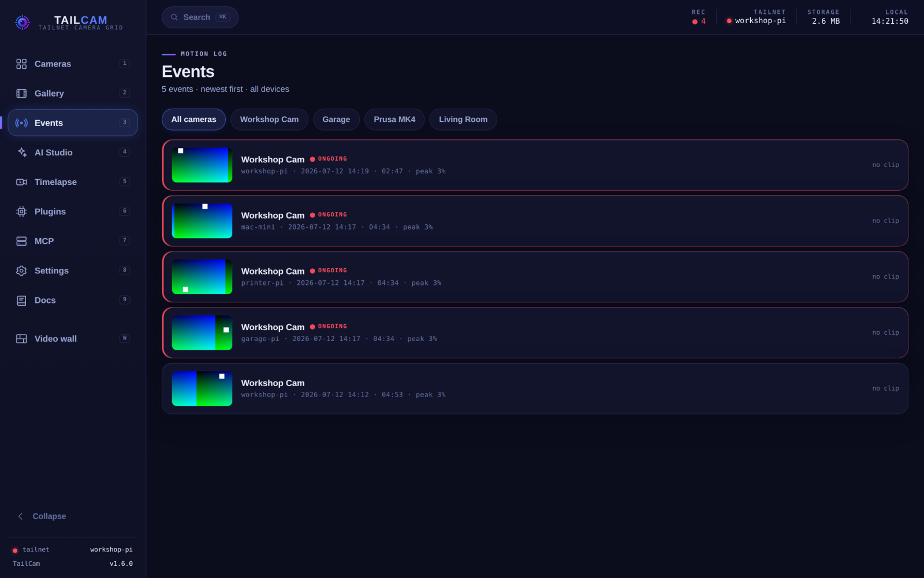Click the REC 4 indicator

699,17
